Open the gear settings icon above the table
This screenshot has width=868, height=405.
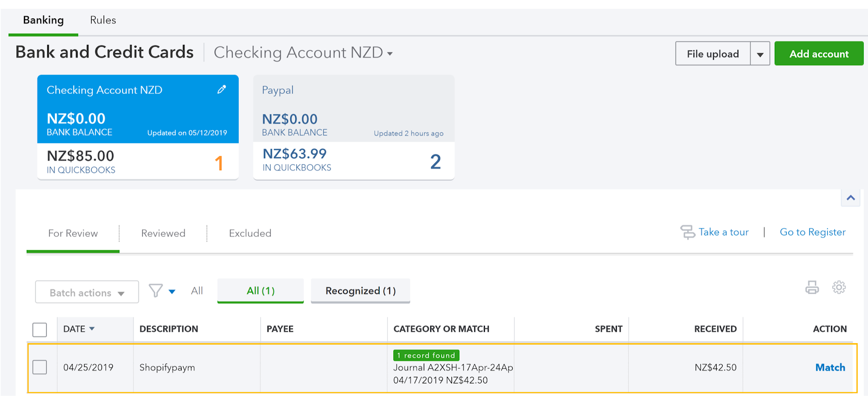pos(839,287)
